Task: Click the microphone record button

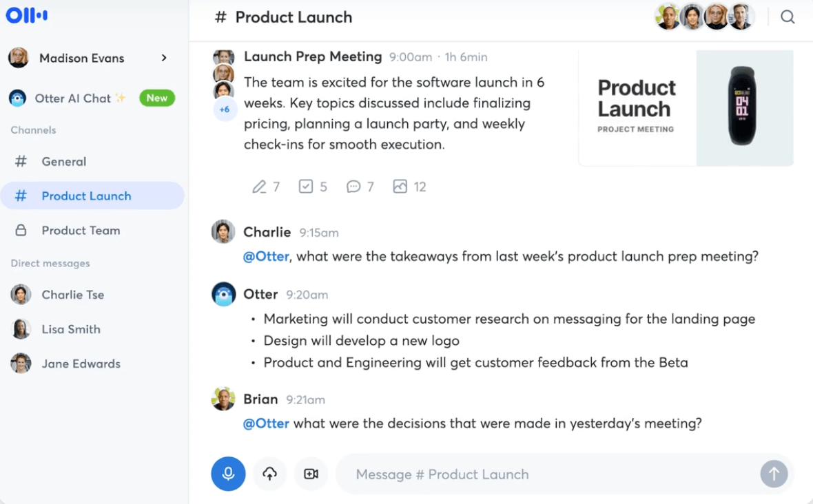Action: [228, 474]
